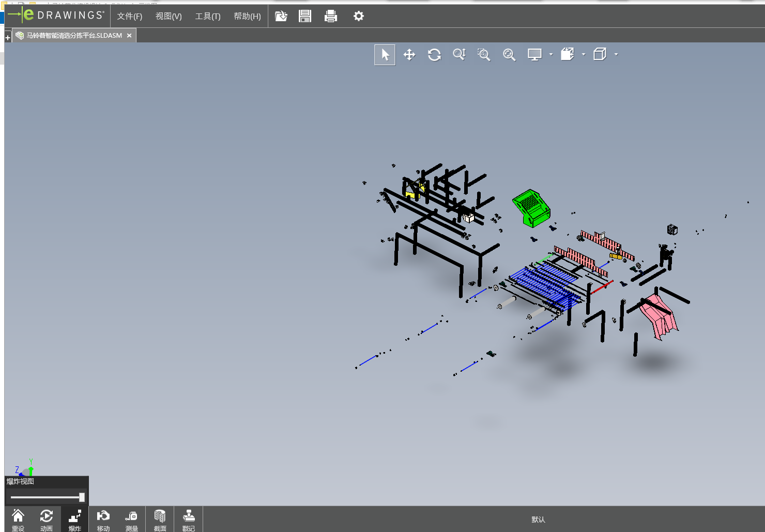Open options with the gear icon

pyautogui.click(x=359, y=16)
